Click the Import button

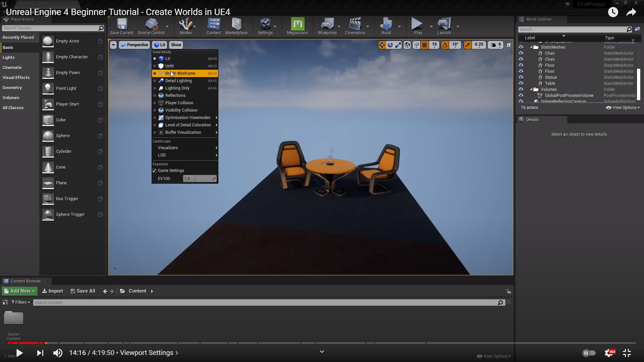click(x=53, y=291)
